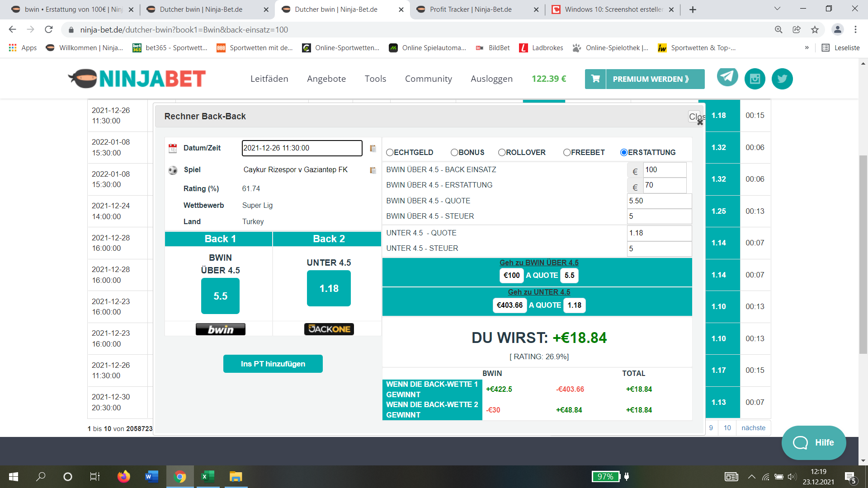Viewport: 868px width, 488px height.
Task: Open Word from the taskbar
Action: pyautogui.click(x=151, y=477)
